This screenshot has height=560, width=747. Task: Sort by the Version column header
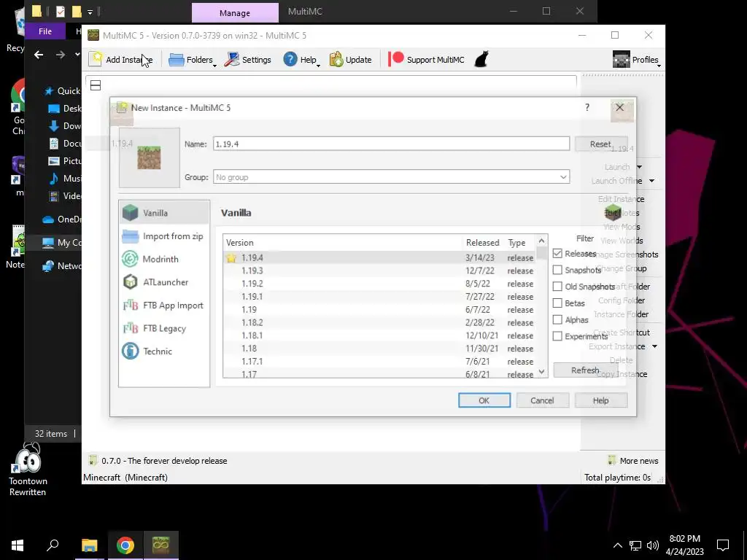[343, 242]
